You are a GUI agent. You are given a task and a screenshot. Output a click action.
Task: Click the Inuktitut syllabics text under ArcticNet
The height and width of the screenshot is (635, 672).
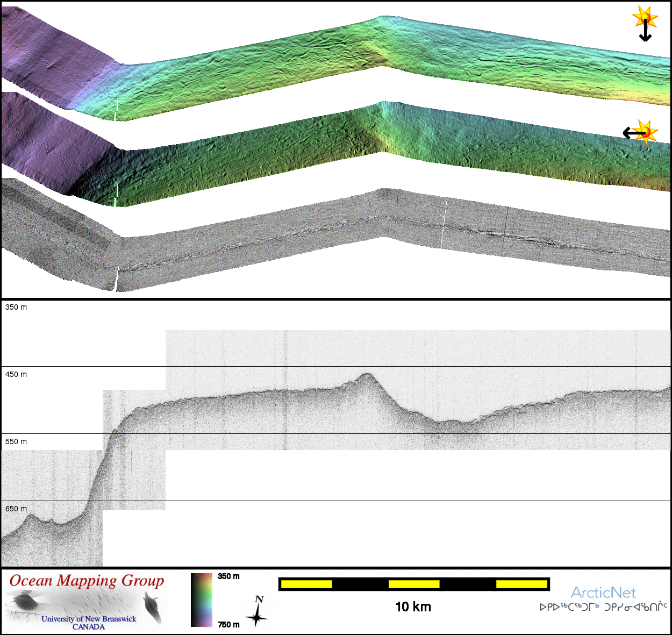tap(603, 607)
